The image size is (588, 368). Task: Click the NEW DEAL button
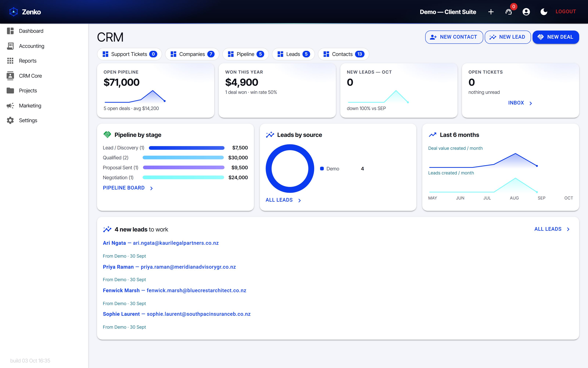tap(556, 37)
